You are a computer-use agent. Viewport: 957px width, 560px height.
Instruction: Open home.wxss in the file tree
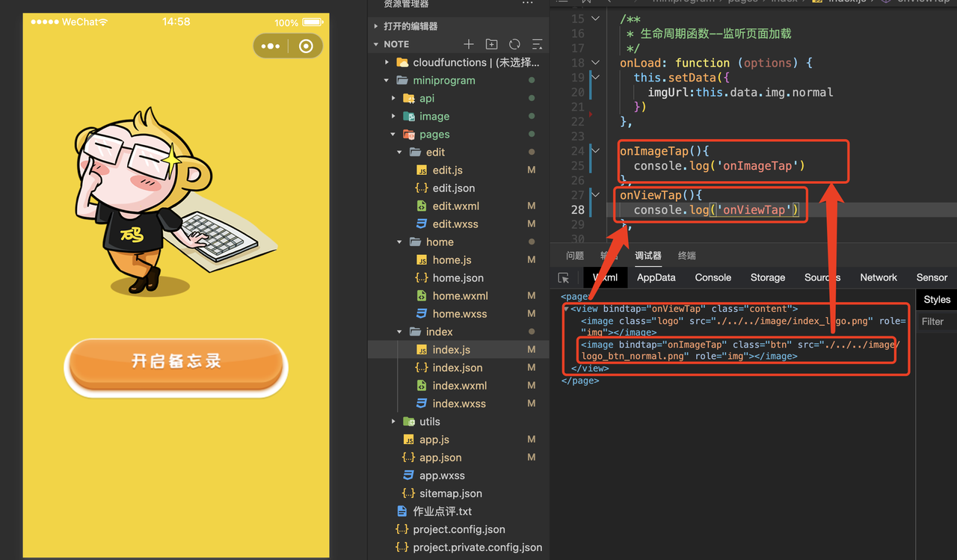point(459,314)
